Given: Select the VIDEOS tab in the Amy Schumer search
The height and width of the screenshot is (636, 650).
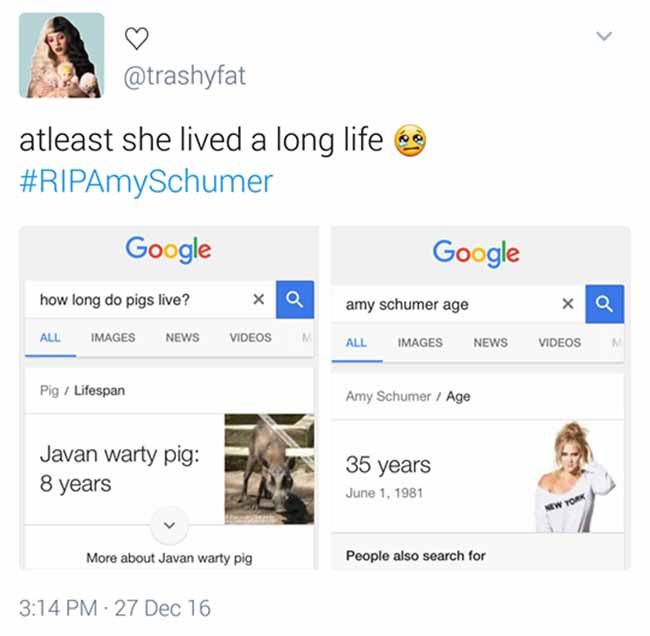Looking at the screenshot, I should pyautogui.click(x=559, y=342).
